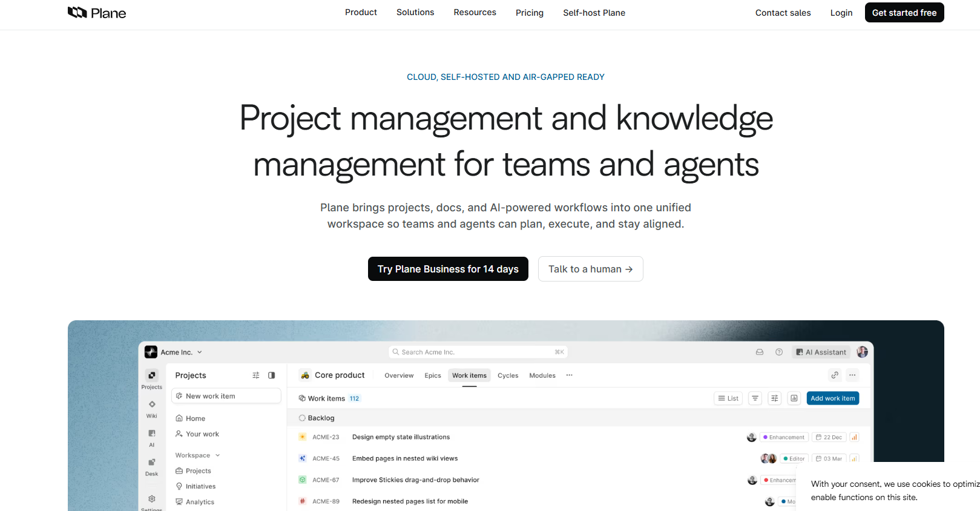Open Pricing in the top navigation
Screen dimensions: 980x511
click(530, 13)
